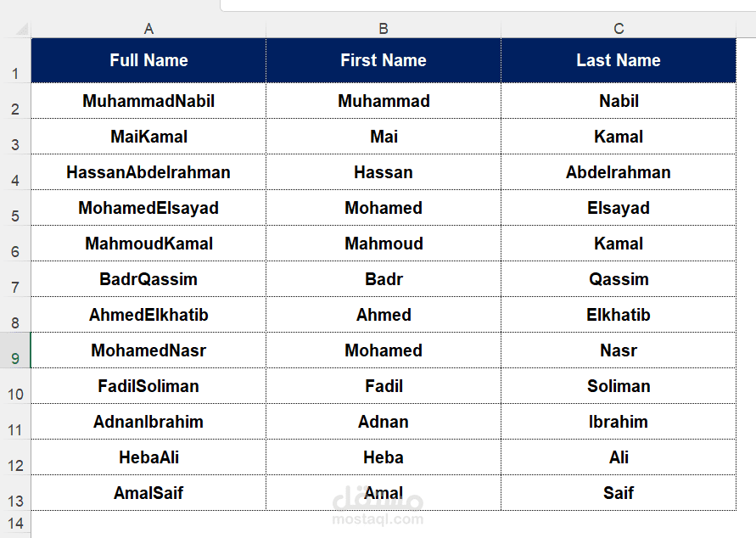This screenshot has height=538, width=756.
Task: Click the First Name header cell
Action: click(384, 60)
